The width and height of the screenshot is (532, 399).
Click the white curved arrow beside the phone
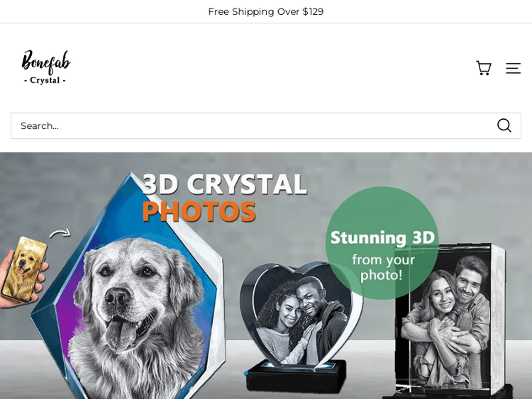tap(60, 233)
